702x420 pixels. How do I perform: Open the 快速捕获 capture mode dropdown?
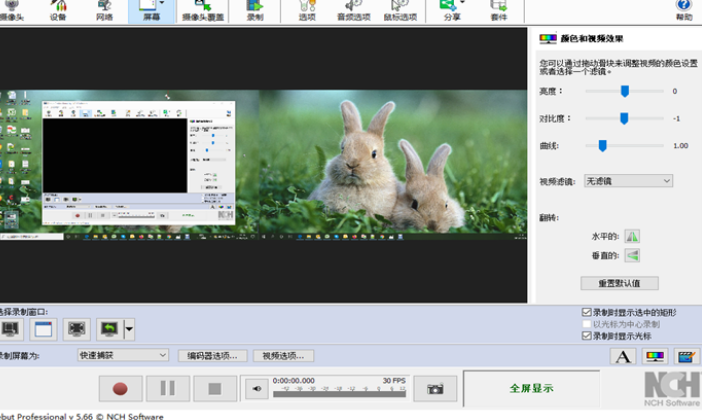coord(123,355)
